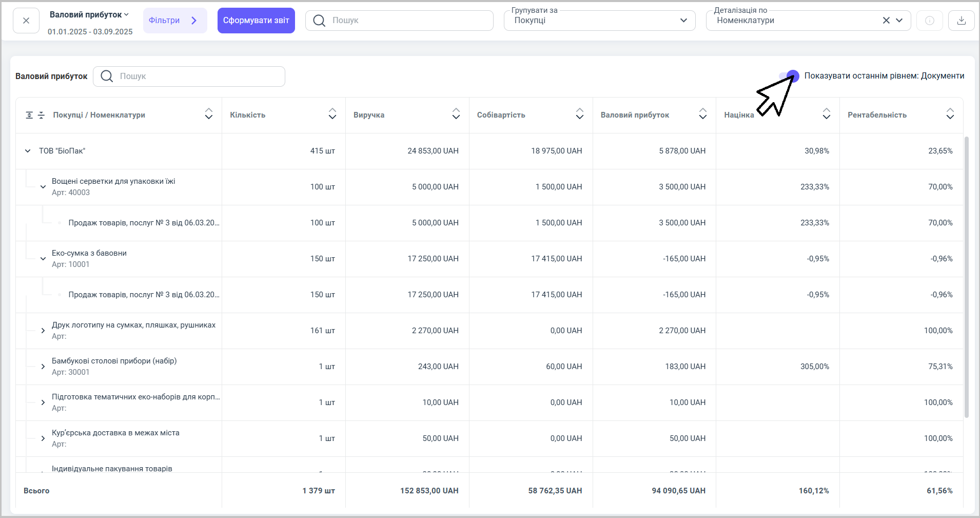Click the collapse all rows icon
980x518 pixels.
click(x=41, y=115)
